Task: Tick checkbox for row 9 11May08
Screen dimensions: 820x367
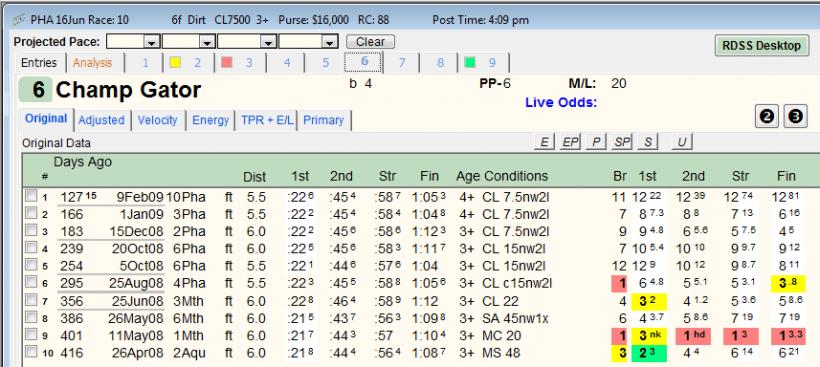Action: click(32, 335)
